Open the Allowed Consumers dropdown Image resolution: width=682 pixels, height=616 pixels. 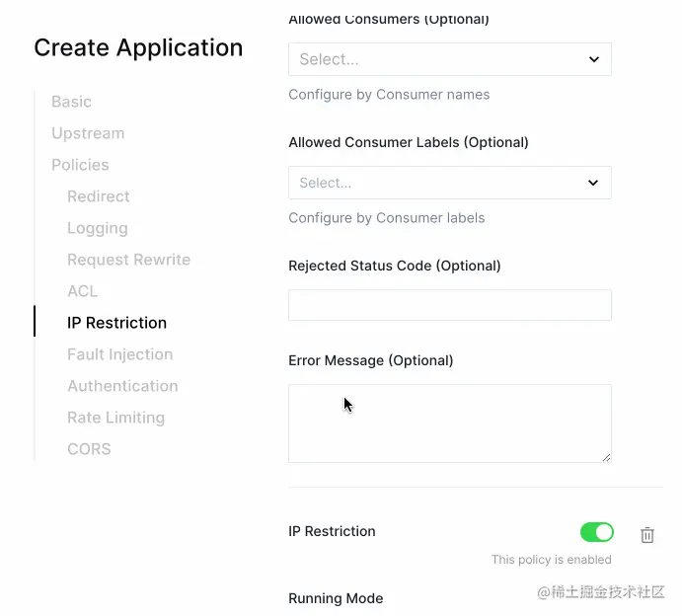[449, 59]
